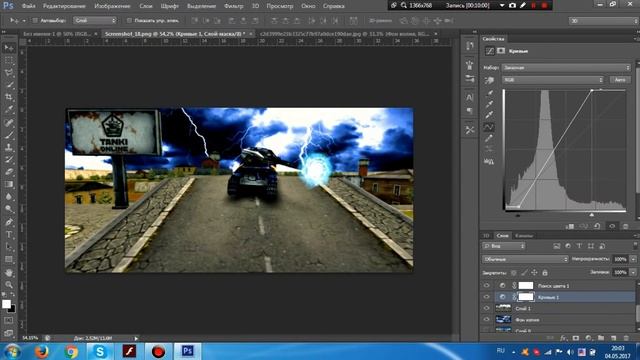The width and height of the screenshot is (640, 360).
Task: Select the Crop tool
Action: click(x=9, y=98)
